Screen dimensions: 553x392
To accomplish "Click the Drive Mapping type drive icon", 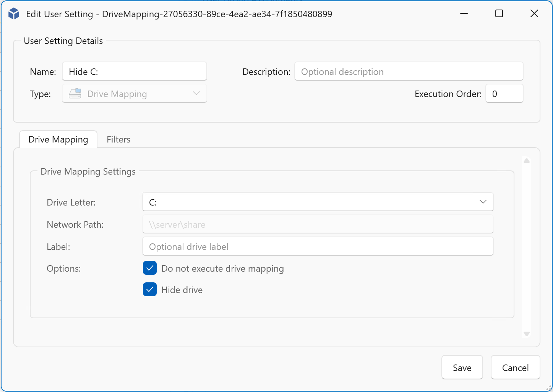I will point(75,94).
